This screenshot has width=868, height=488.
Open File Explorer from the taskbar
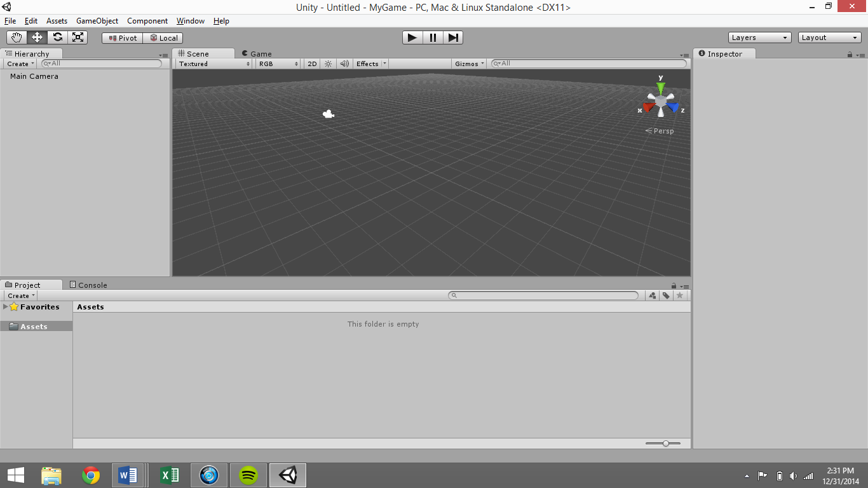coord(51,475)
